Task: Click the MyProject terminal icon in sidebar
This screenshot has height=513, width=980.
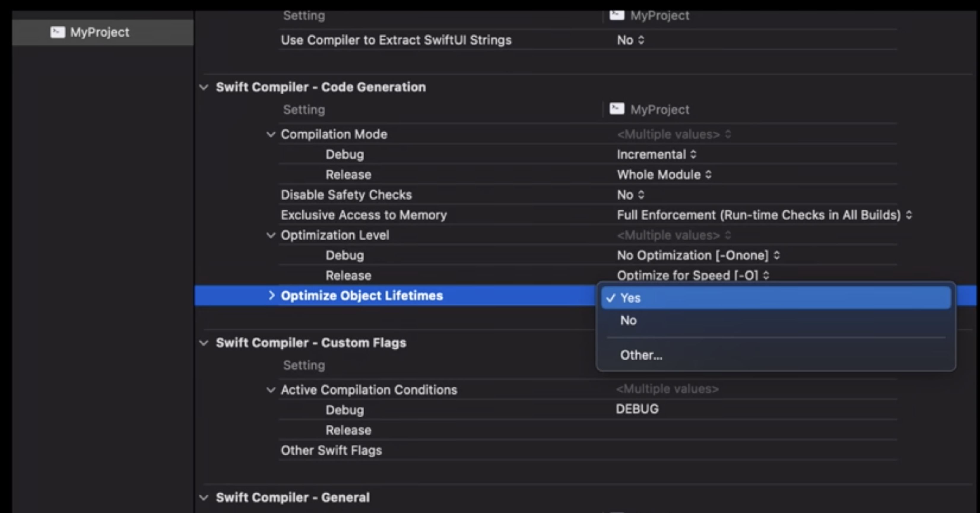Action: point(58,32)
